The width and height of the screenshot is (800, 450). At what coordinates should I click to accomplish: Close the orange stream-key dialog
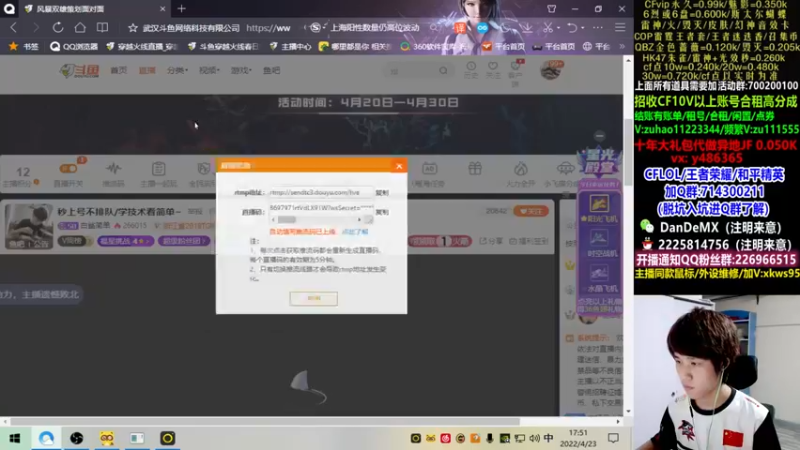click(399, 166)
